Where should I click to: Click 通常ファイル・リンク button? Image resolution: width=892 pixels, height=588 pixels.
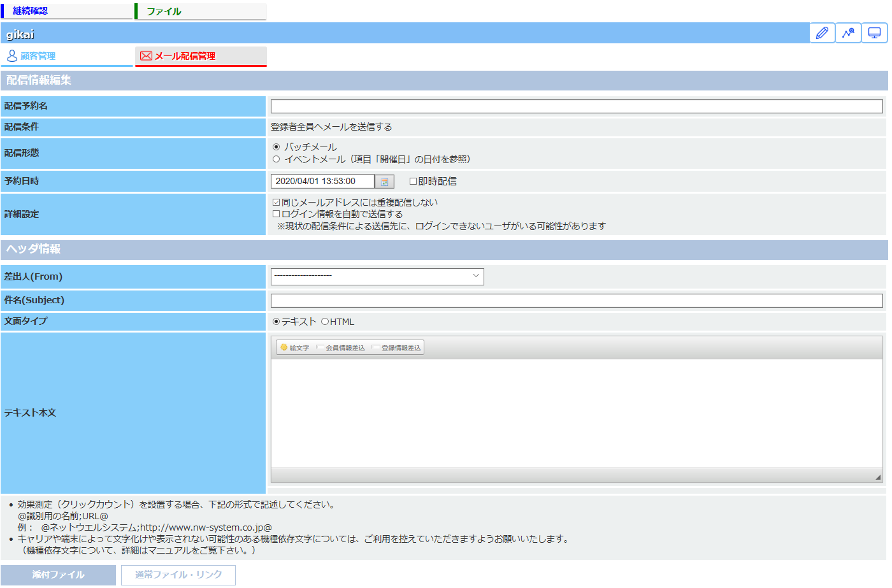coord(178,575)
